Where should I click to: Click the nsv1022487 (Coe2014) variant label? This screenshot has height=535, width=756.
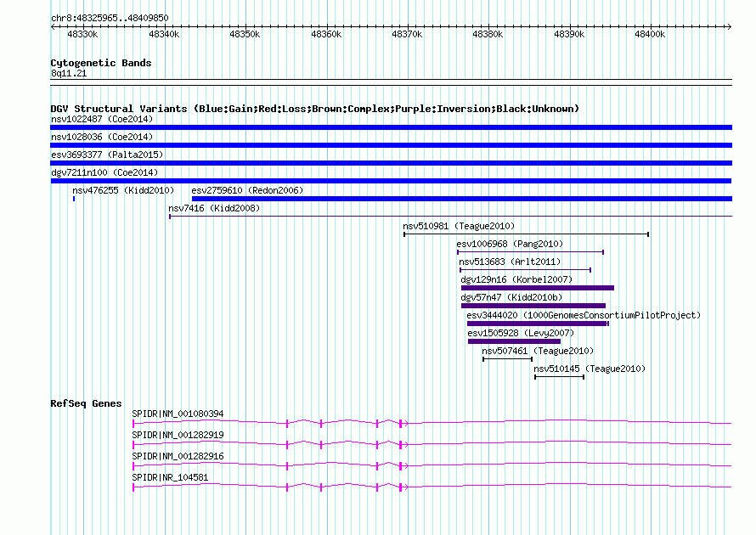click(x=101, y=119)
